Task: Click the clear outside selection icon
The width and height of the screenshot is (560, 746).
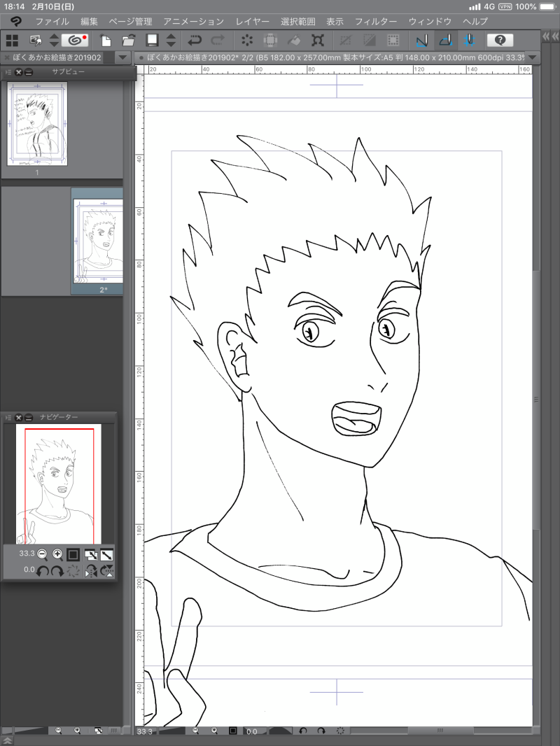Action: (270, 41)
